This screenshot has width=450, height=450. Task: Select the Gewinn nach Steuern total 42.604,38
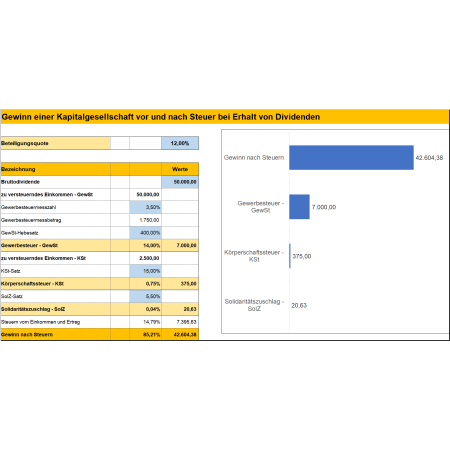tap(180, 334)
